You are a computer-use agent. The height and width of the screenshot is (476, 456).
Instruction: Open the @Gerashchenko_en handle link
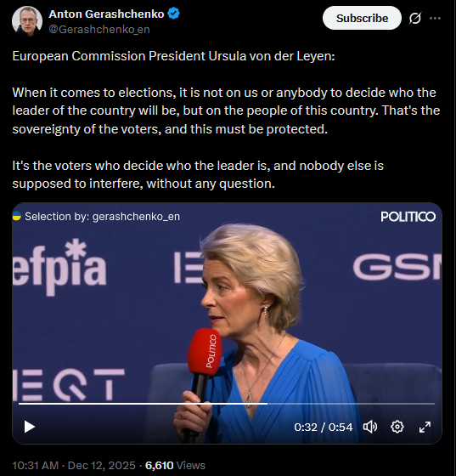point(99,30)
